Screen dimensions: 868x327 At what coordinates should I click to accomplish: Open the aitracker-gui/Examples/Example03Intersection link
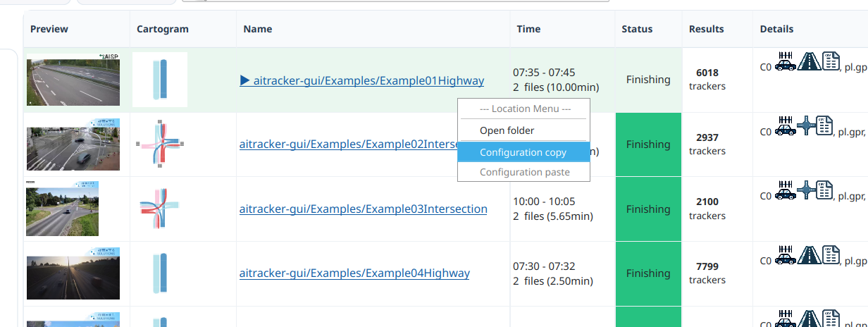364,209
